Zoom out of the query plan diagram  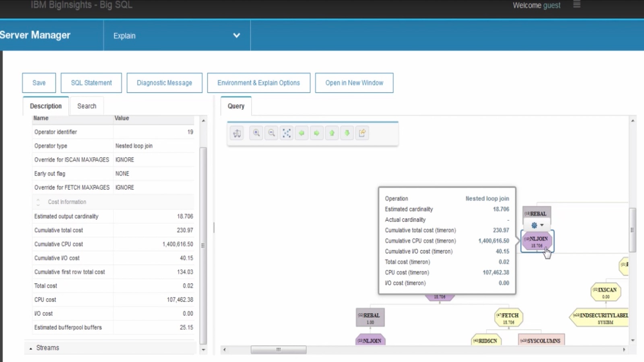point(271,133)
